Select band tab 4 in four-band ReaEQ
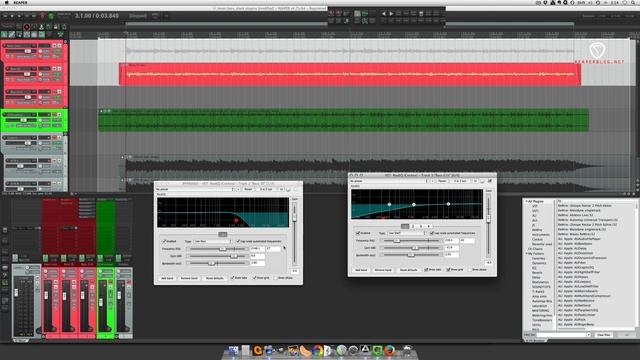 tap(429, 226)
